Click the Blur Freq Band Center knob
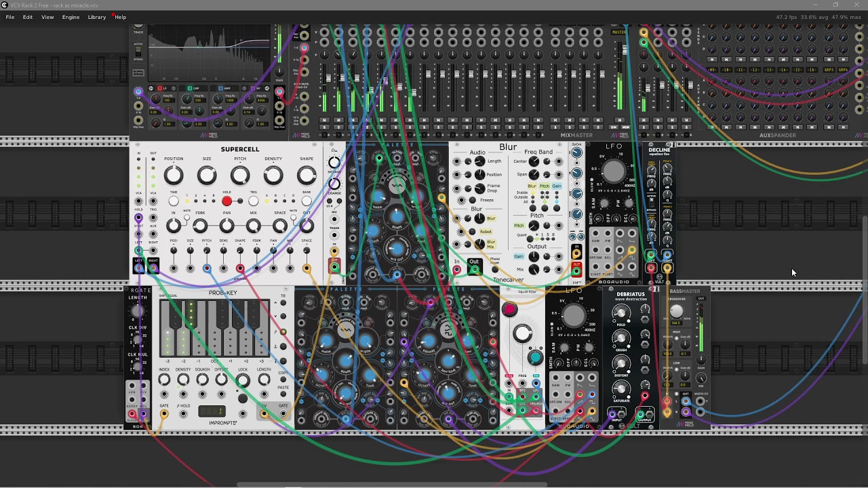The image size is (868, 488). click(x=534, y=161)
